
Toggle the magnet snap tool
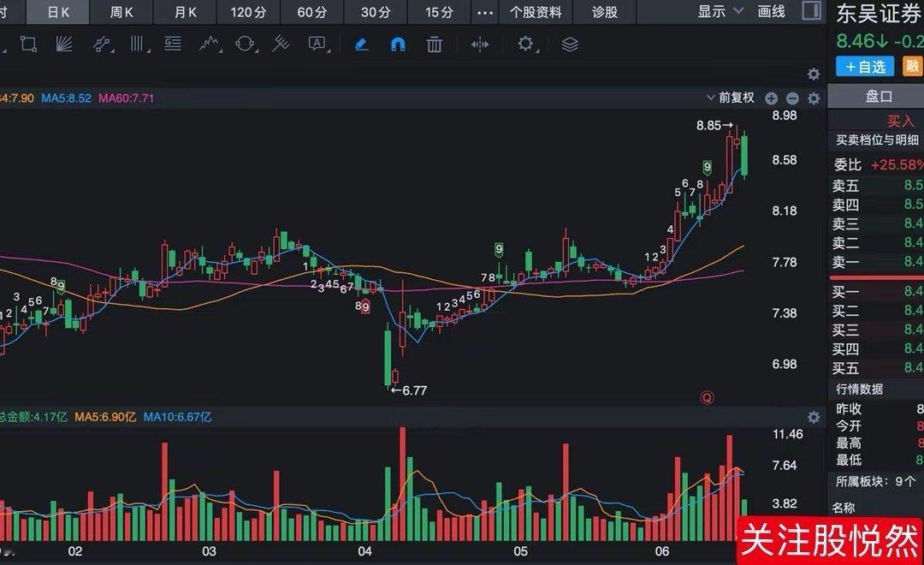(398, 45)
